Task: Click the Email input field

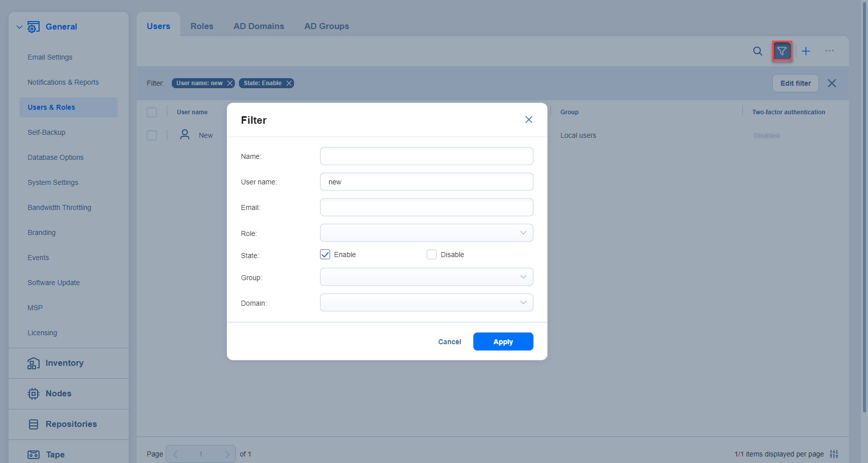Action: [426, 207]
